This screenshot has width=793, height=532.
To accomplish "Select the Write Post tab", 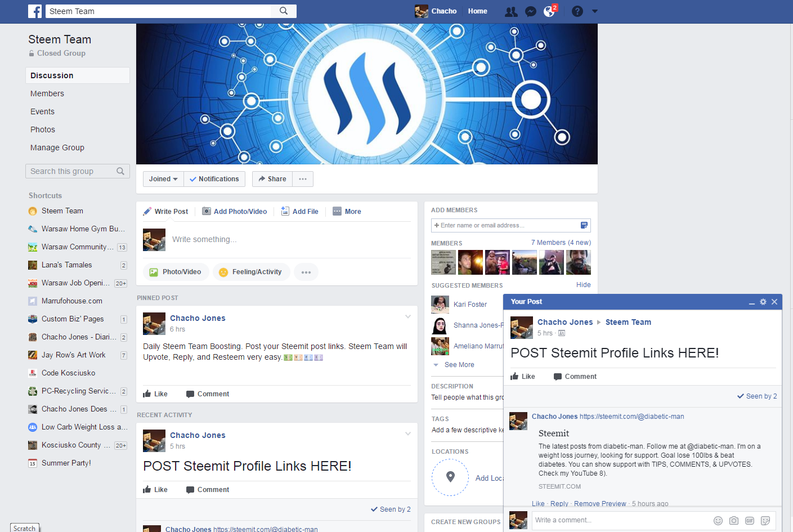I will point(166,212).
